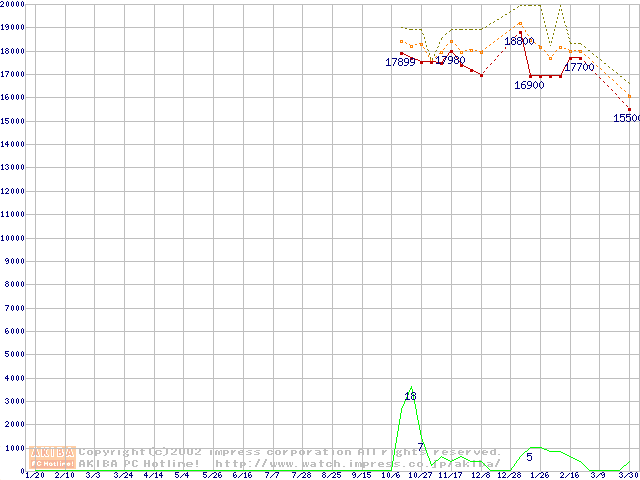640x480 pixels.
Task: Select the 1/20 date axis label
Action: 33,475
